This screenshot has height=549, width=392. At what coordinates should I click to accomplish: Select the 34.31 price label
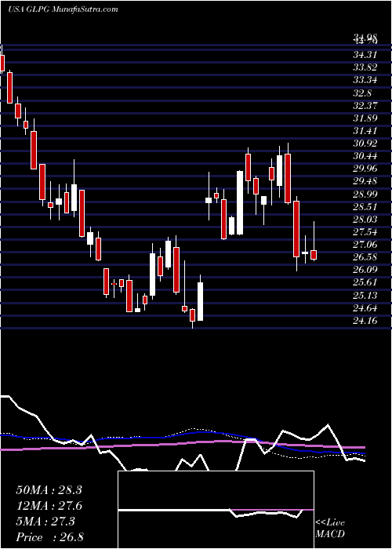click(x=365, y=55)
